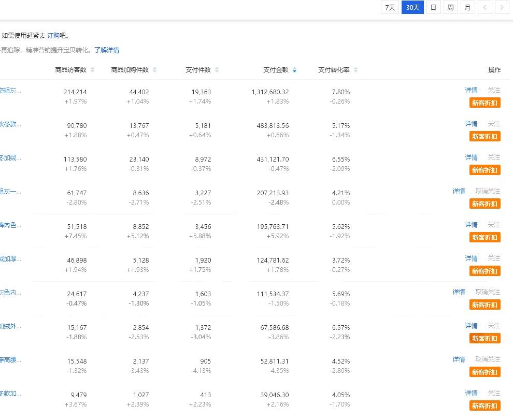The image size is (513, 420).
Task: Switch to the 日 period tab
Action: pyautogui.click(x=433, y=8)
